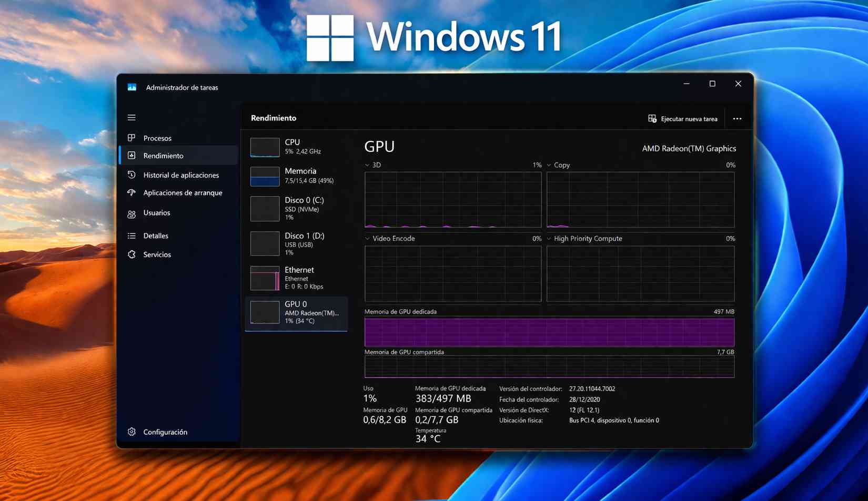Open the Procesos section icon
868x501 pixels.
(x=132, y=138)
